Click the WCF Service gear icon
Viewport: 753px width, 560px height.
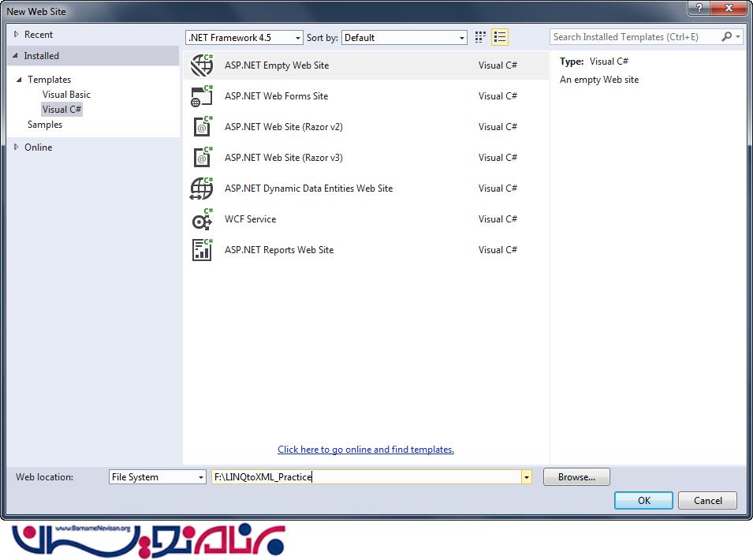[202, 219]
